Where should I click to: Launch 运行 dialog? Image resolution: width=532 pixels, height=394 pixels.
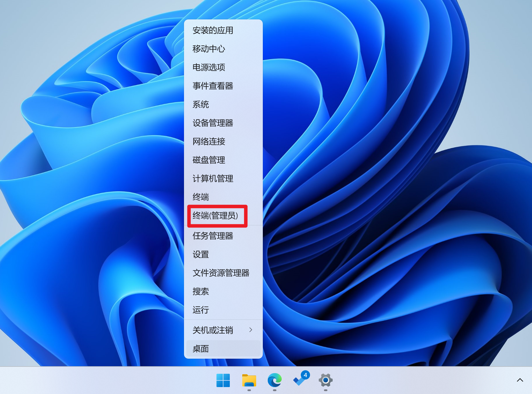point(200,310)
